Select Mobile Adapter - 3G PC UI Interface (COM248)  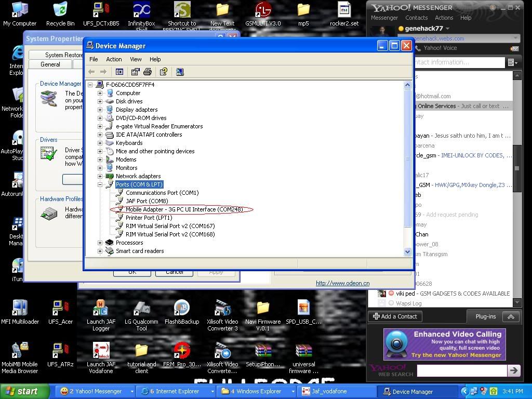(184, 209)
